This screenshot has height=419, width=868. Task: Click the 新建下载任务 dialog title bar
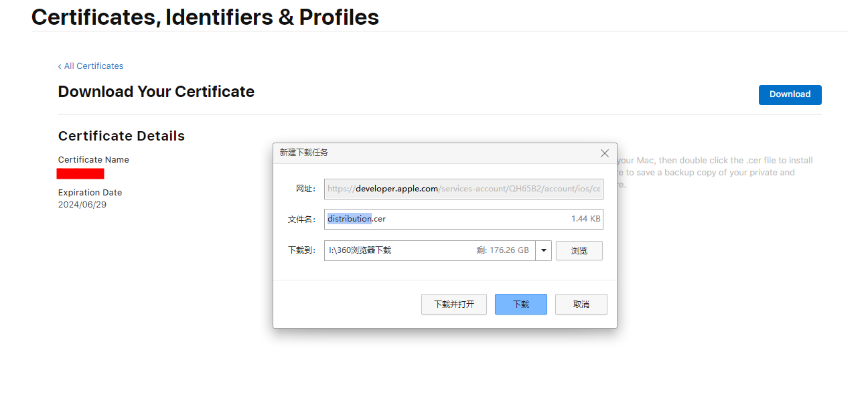pyautogui.click(x=435, y=153)
